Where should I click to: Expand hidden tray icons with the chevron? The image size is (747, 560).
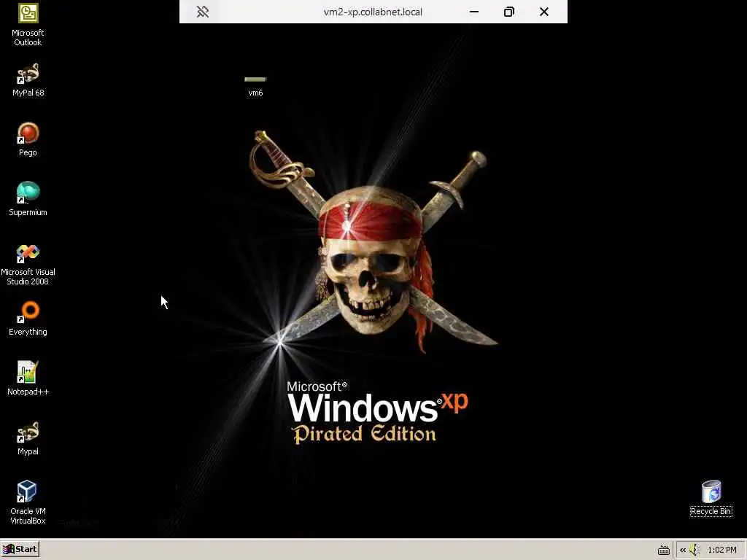point(683,550)
